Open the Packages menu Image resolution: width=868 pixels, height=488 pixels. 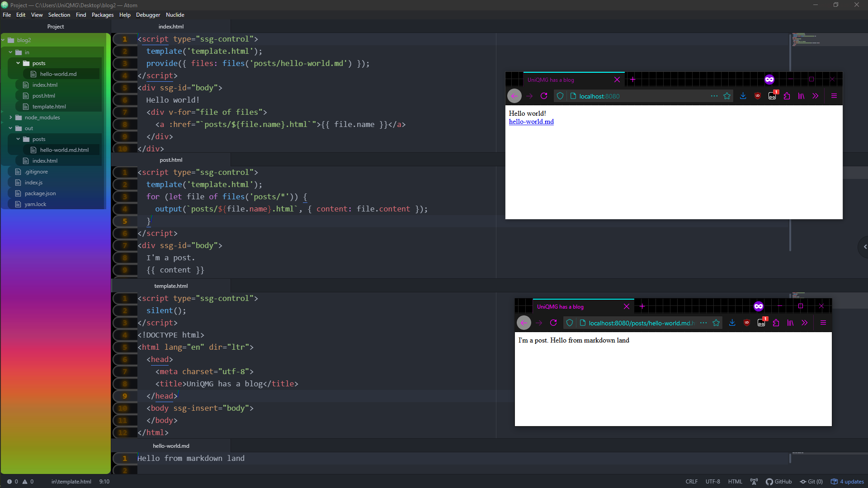[x=103, y=14]
